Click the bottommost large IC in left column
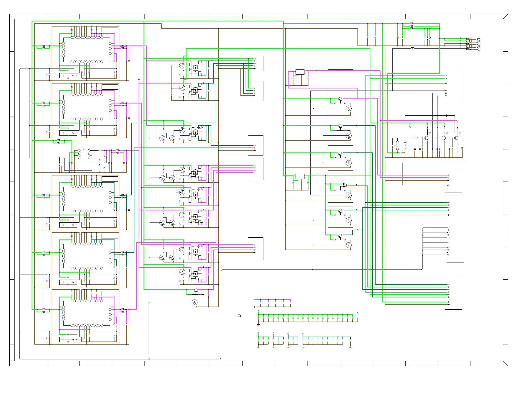532x395 pixels. click(x=87, y=313)
